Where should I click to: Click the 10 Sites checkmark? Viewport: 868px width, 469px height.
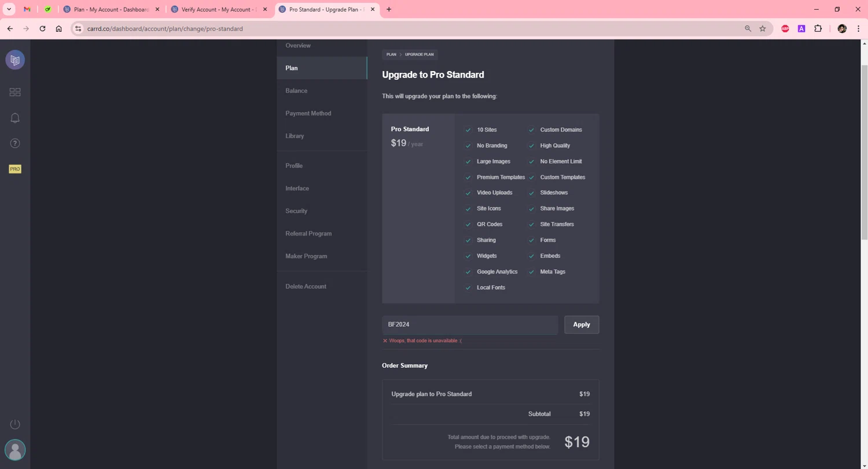(x=468, y=130)
